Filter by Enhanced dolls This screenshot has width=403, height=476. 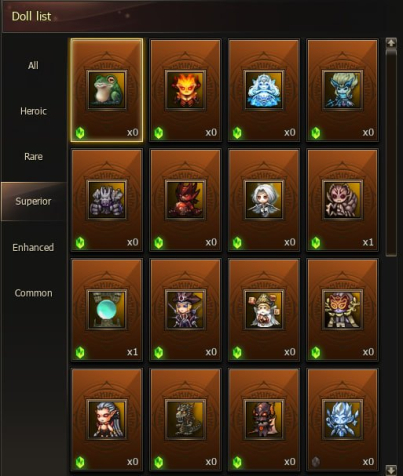(33, 247)
